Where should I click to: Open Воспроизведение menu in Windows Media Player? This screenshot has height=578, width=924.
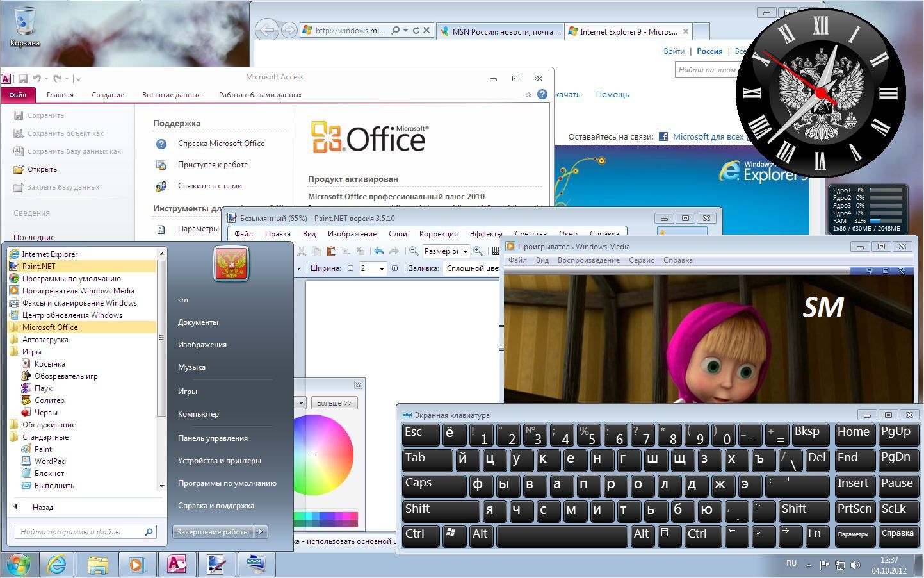pyautogui.click(x=588, y=260)
